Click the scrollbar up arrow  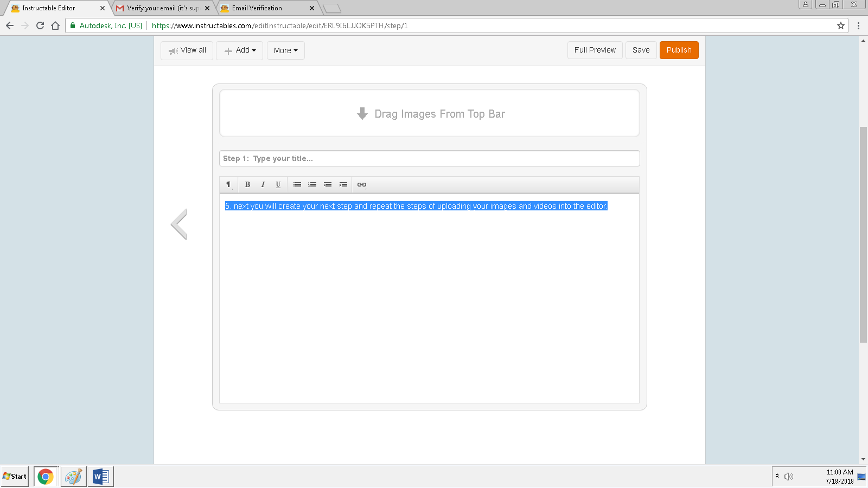point(863,40)
